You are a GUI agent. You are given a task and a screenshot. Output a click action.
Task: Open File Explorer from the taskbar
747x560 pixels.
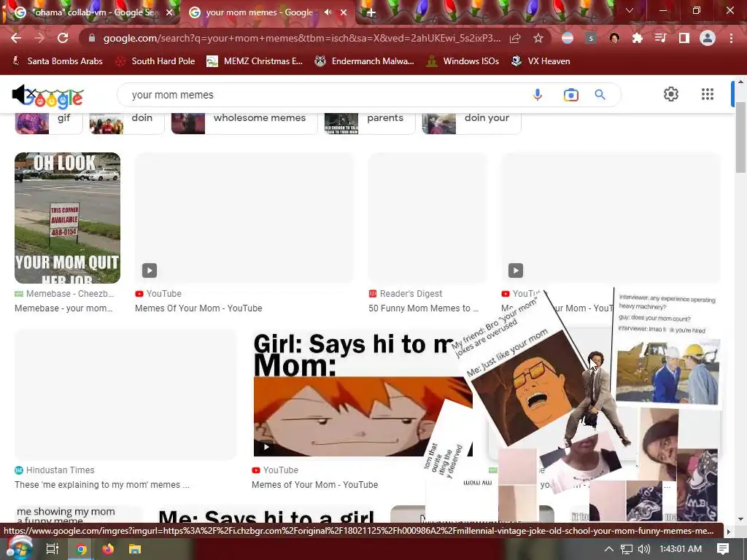click(x=135, y=549)
